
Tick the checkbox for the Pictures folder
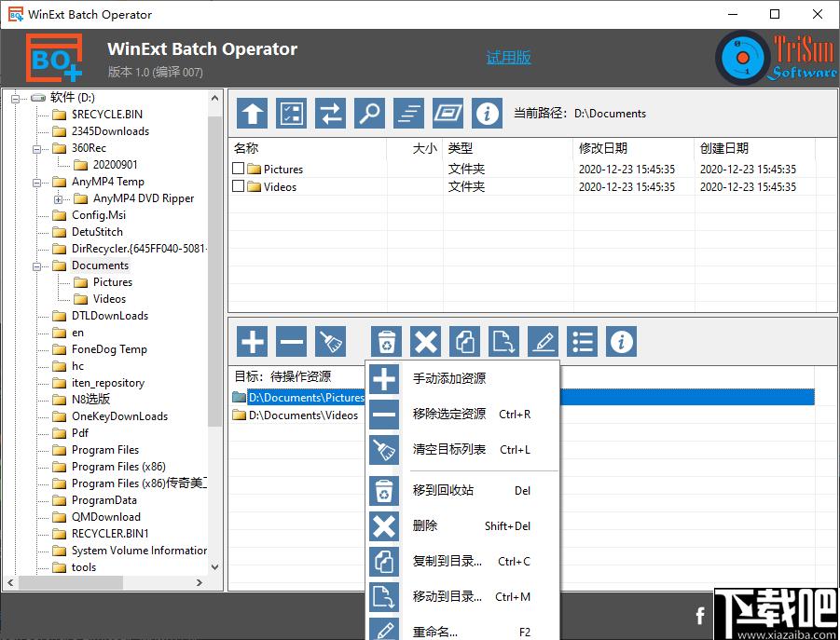239,168
